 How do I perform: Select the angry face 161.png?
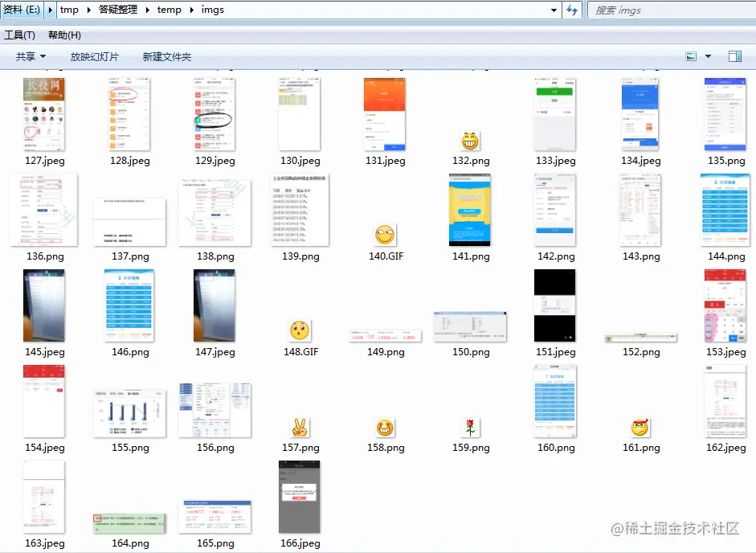point(640,428)
